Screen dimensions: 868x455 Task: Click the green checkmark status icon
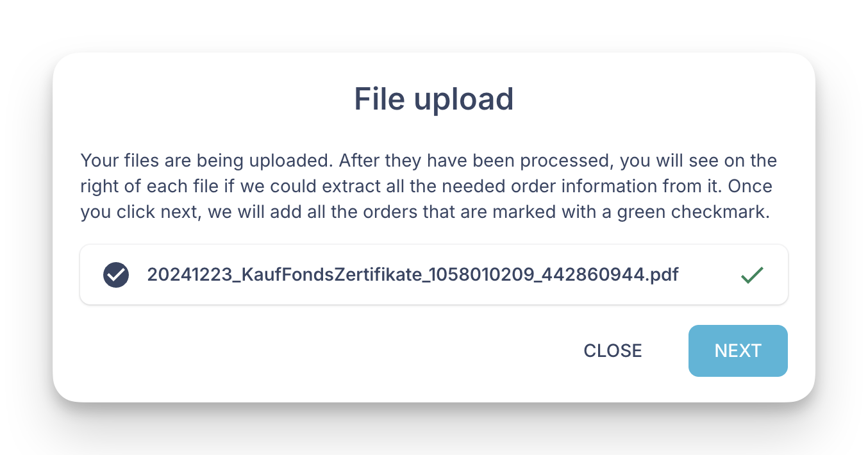pyautogui.click(x=752, y=275)
